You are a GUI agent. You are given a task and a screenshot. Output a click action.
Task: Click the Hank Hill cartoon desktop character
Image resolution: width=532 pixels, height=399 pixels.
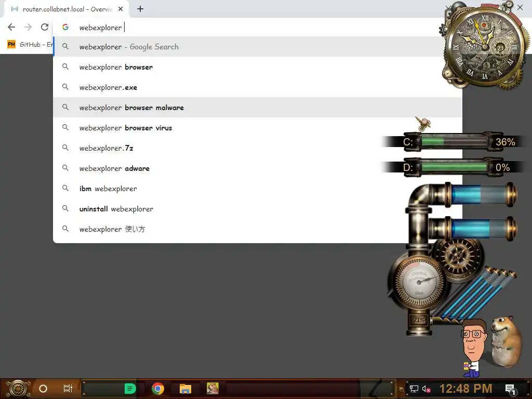(x=473, y=348)
